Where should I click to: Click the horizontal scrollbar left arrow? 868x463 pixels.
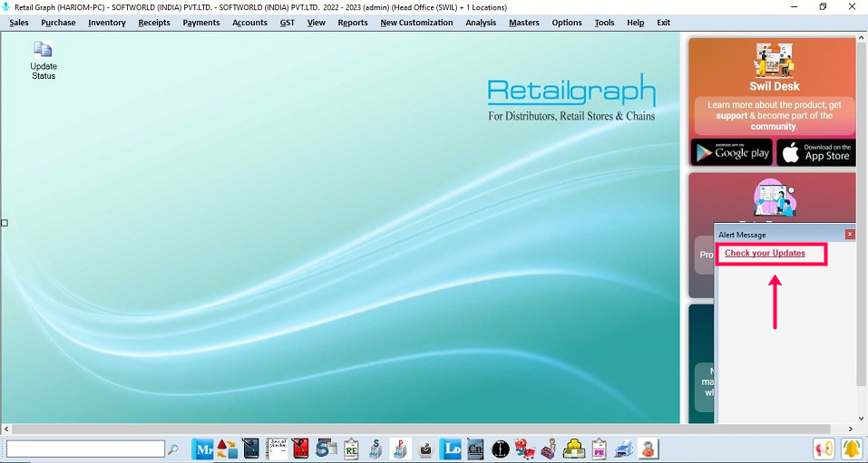tap(6, 429)
